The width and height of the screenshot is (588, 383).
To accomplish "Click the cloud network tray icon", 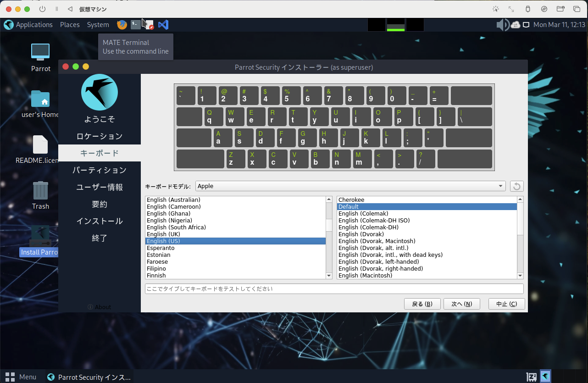I will [x=516, y=24].
